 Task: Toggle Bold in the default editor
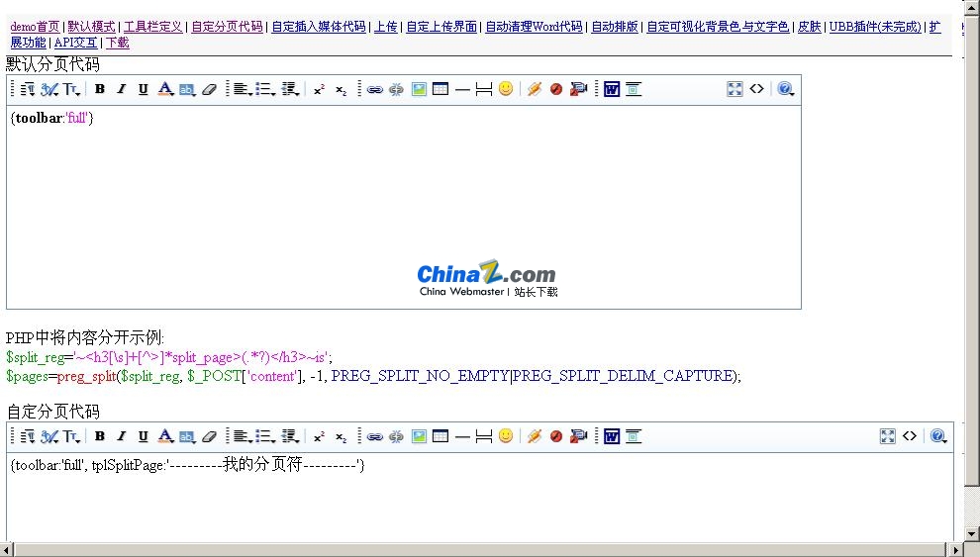(99, 89)
